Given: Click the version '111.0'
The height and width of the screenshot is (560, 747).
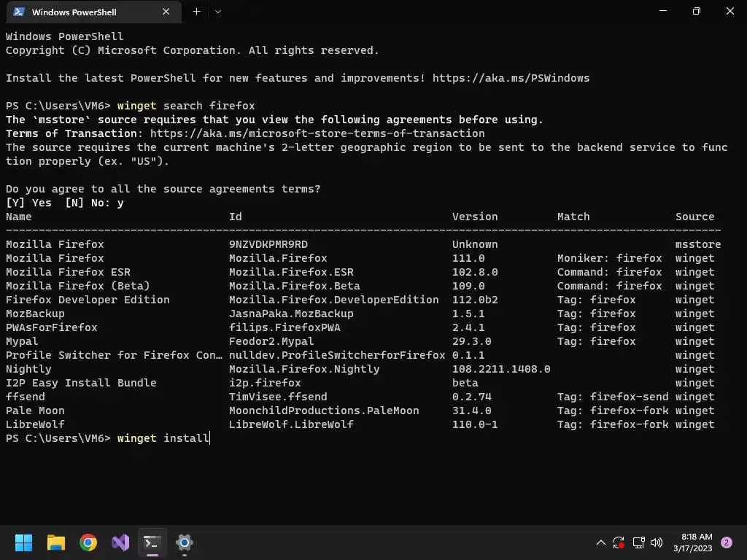Looking at the screenshot, I should pyautogui.click(x=468, y=258).
